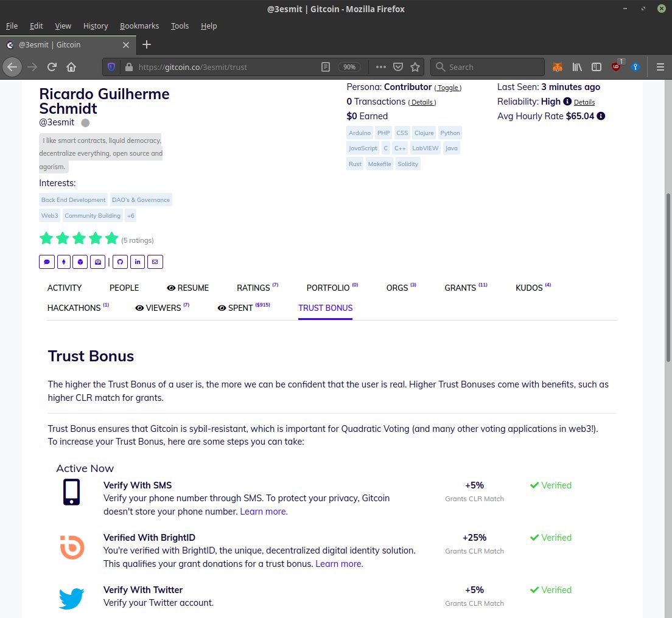Open the Edit menu

pyautogui.click(x=36, y=26)
